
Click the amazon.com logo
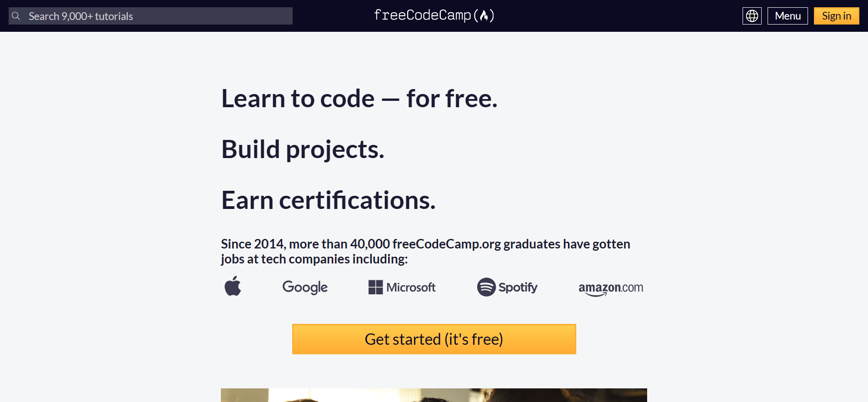click(610, 288)
